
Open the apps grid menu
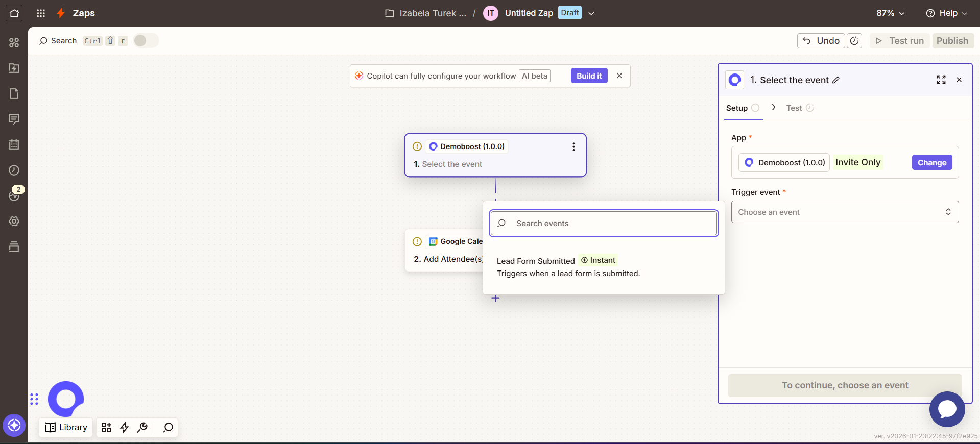pos(41,13)
